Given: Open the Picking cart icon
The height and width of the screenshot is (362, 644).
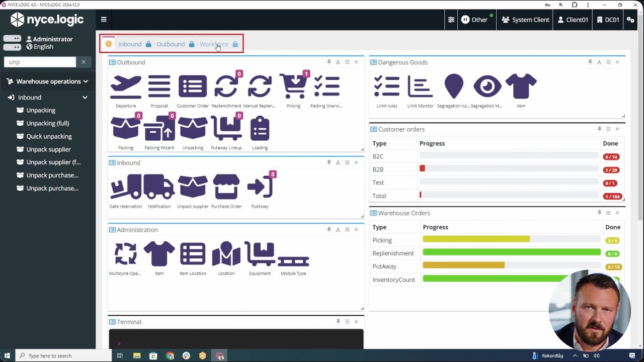Looking at the screenshot, I should 293,86.
